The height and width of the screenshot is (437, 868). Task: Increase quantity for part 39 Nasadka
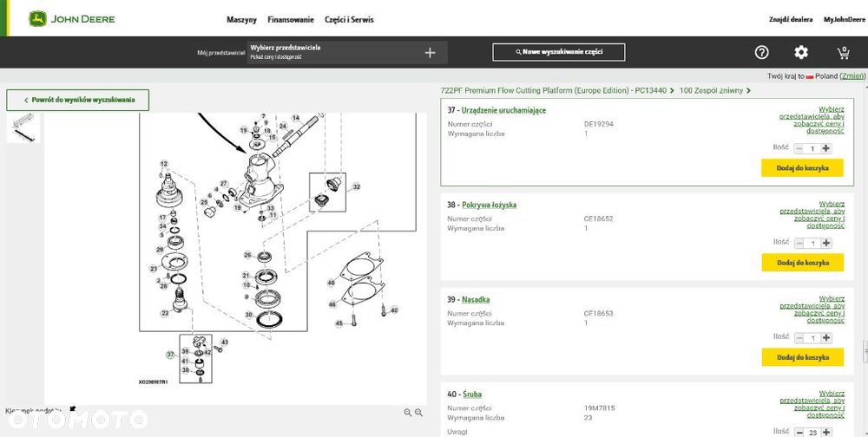[x=826, y=337]
